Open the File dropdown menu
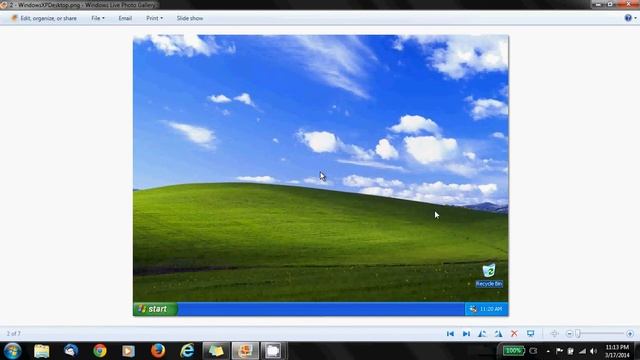640x360 pixels. pyautogui.click(x=98, y=18)
